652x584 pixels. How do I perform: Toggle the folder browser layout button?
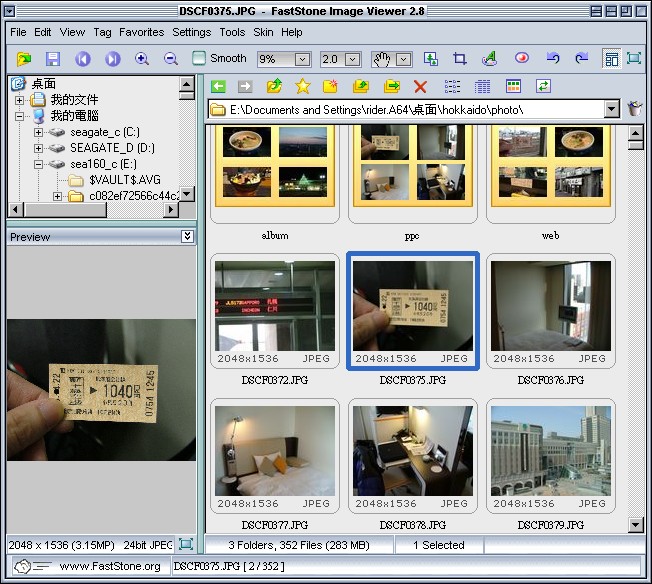click(610, 59)
